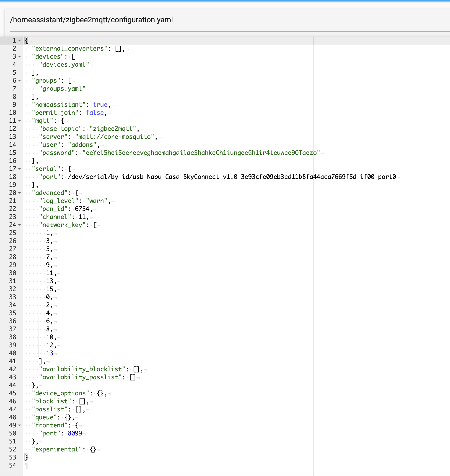This screenshot has width=450, height=476.
Task: Click the "password" key
Action: pos(57,153)
